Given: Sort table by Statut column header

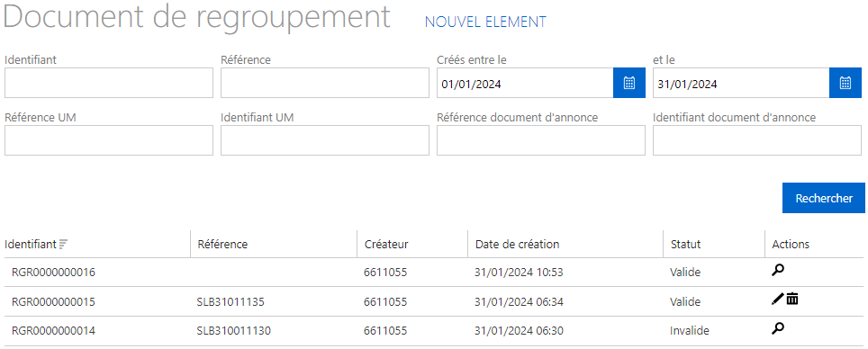Looking at the screenshot, I should pos(685,244).
